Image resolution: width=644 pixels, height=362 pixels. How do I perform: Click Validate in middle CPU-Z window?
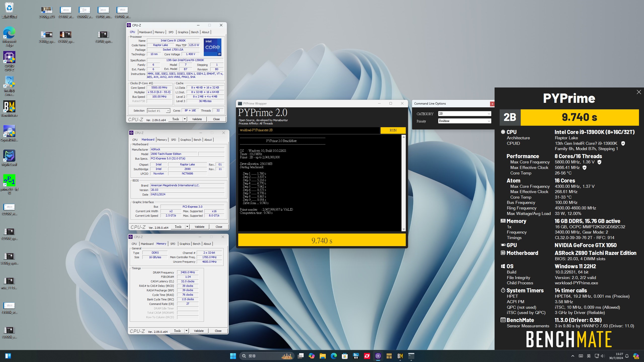coord(199,227)
